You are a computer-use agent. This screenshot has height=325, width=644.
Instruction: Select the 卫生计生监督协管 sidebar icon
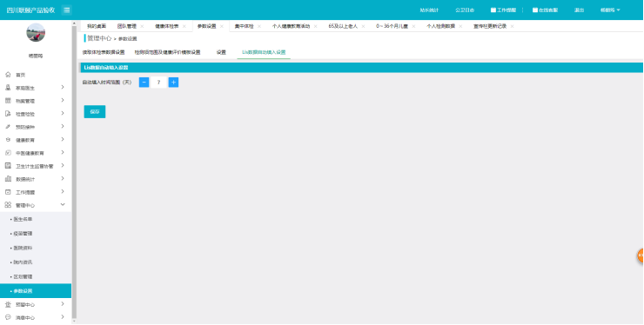click(x=8, y=166)
